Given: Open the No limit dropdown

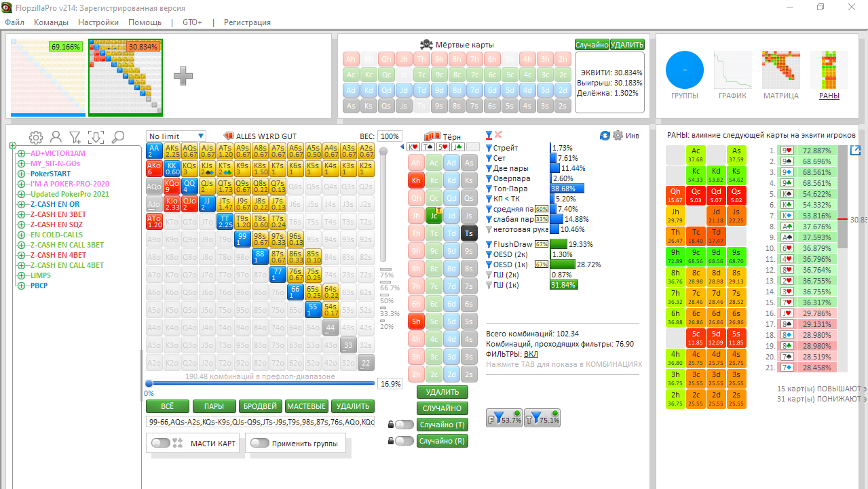Looking at the screenshot, I should [176, 136].
